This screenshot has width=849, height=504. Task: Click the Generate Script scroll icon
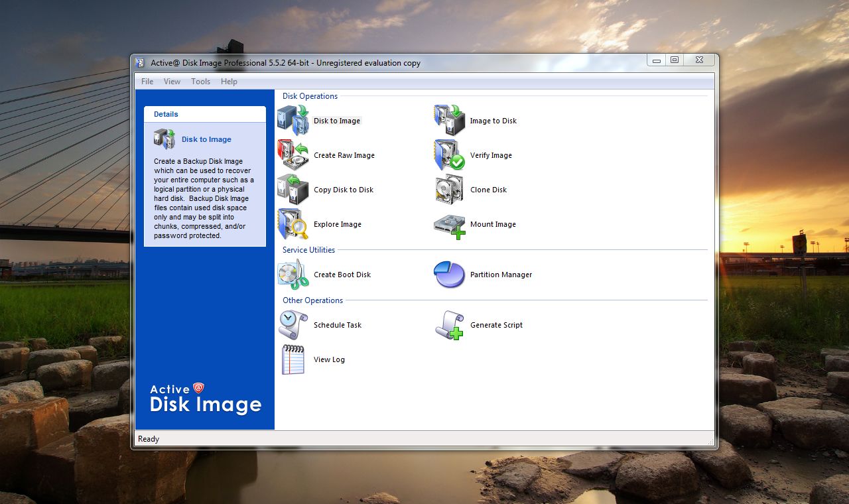450,325
